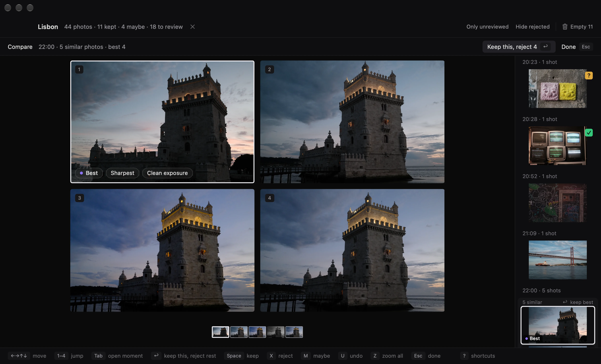Select compare photo number 4
This screenshot has height=364, width=601.
click(352, 250)
